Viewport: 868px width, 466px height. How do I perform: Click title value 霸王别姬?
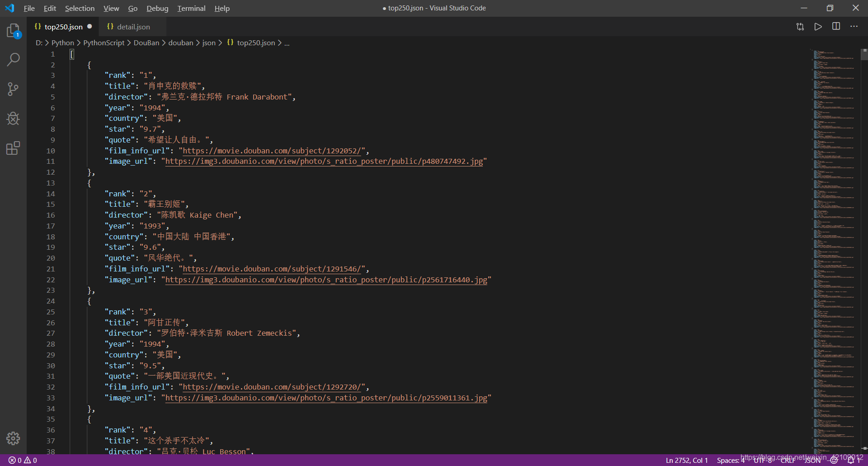pyautogui.click(x=164, y=204)
